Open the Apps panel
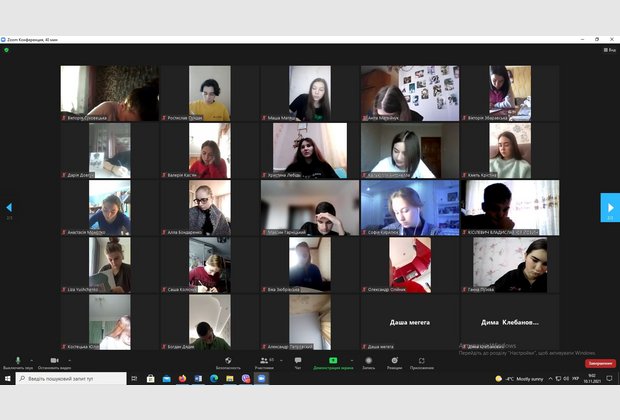Viewport: 620px width, 420px height. point(422,363)
